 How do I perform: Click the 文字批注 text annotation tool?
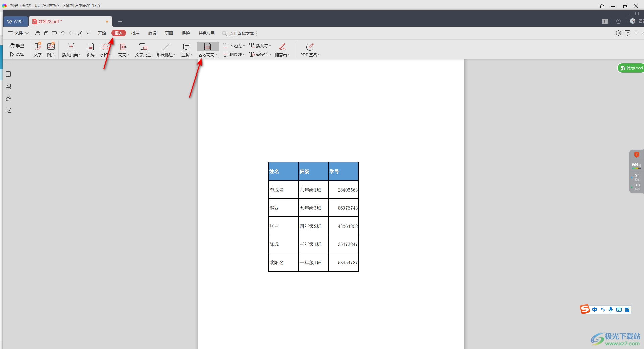coord(143,50)
